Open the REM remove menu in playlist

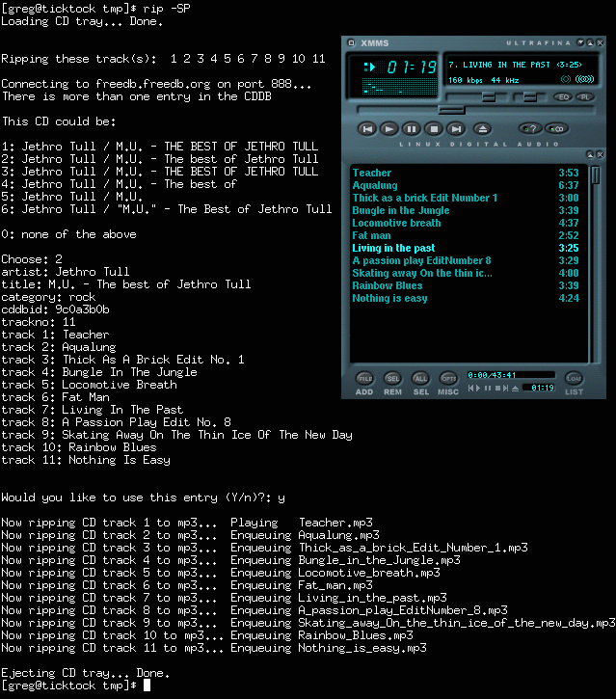coord(392,380)
